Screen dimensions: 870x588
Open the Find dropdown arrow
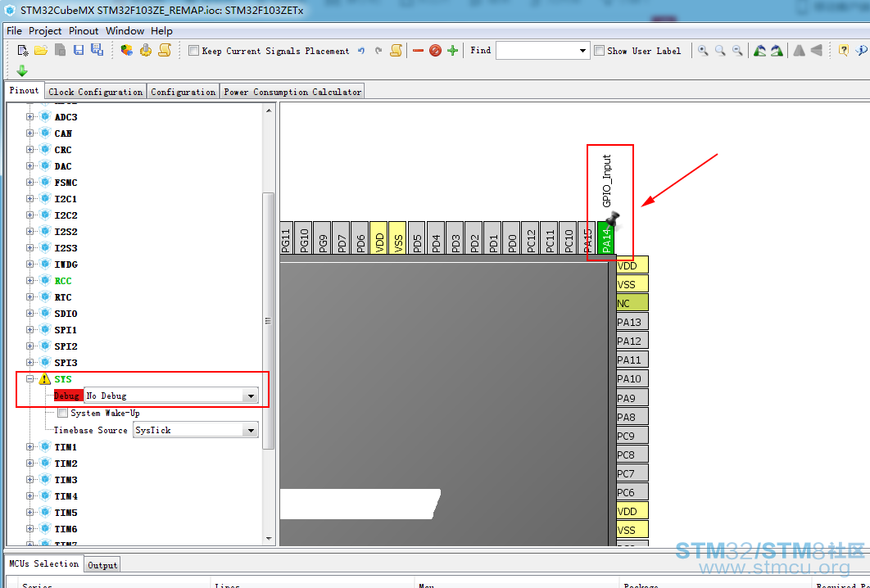[582, 51]
